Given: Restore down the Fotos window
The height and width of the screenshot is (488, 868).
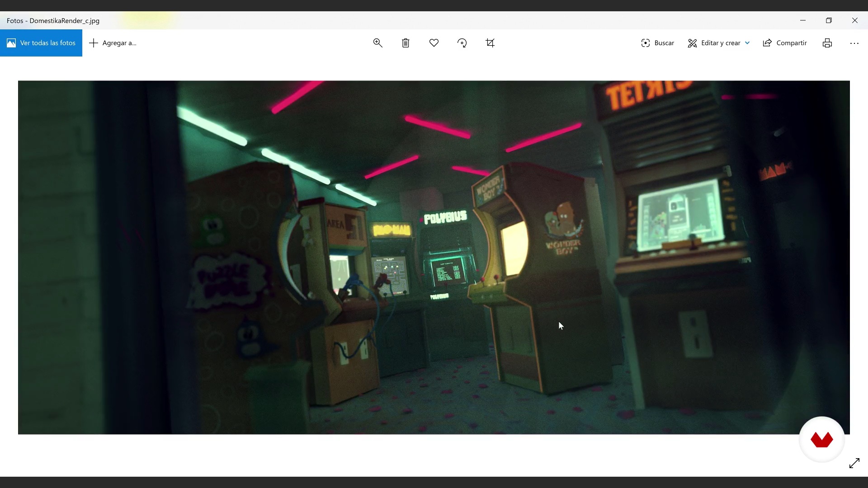Looking at the screenshot, I should pyautogui.click(x=829, y=20).
